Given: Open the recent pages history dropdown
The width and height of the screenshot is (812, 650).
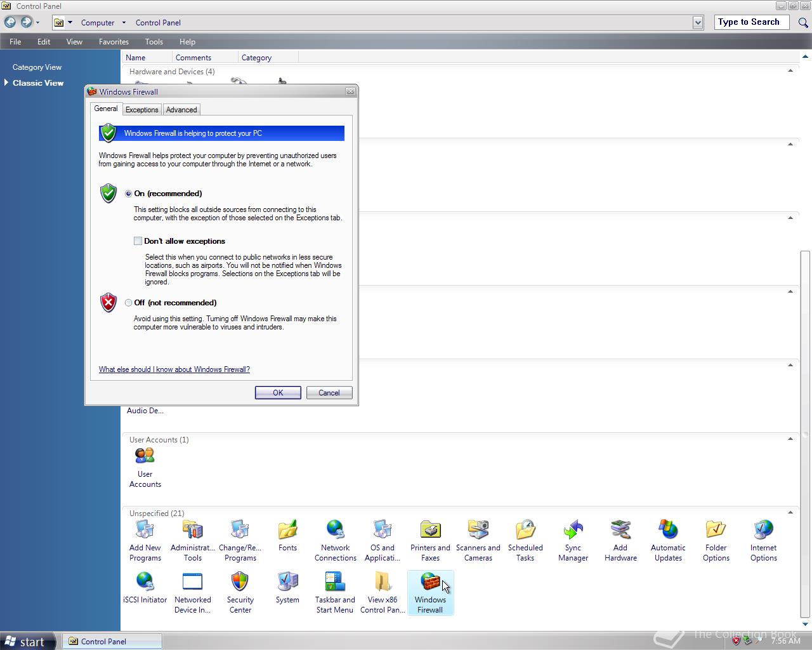Looking at the screenshot, I should 37,23.
